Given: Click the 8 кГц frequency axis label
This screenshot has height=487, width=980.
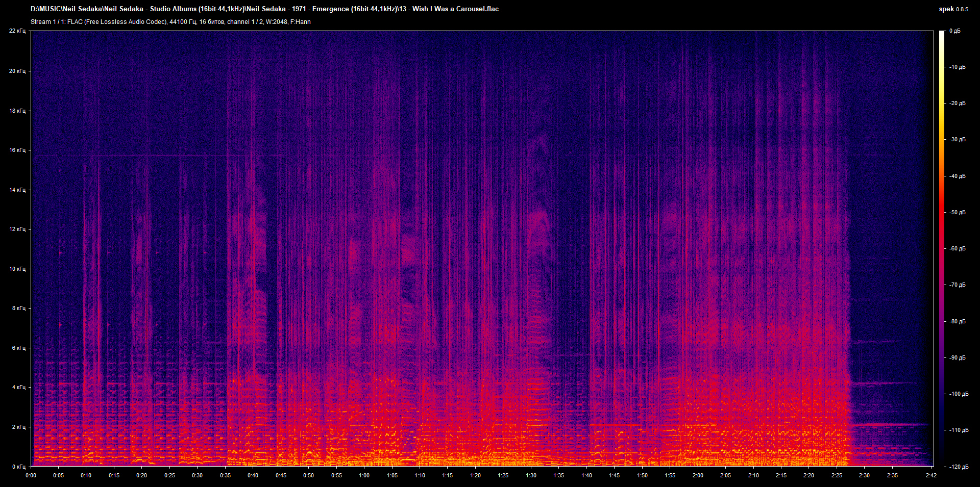Looking at the screenshot, I should [x=18, y=308].
